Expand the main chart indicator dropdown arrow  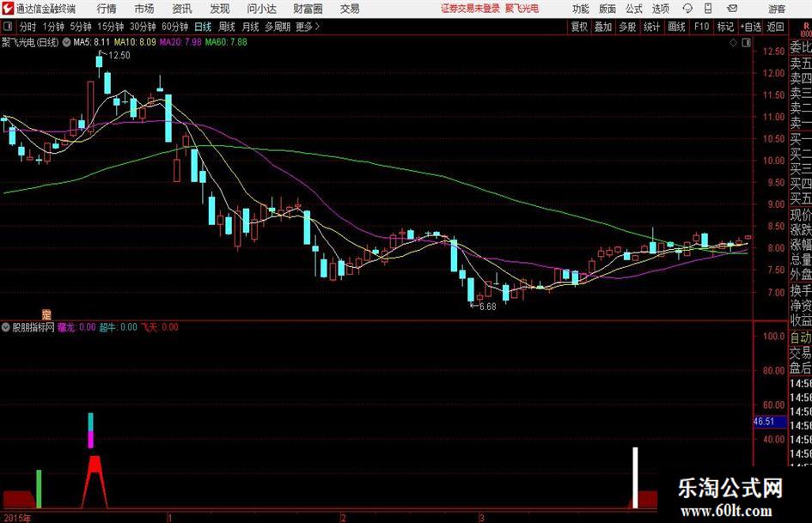66,42
